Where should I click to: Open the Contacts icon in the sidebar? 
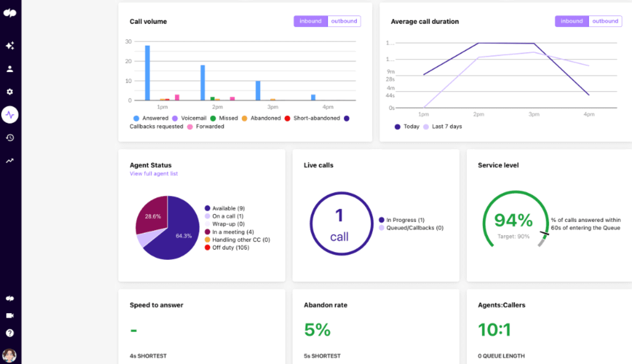pyautogui.click(x=10, y=69)
